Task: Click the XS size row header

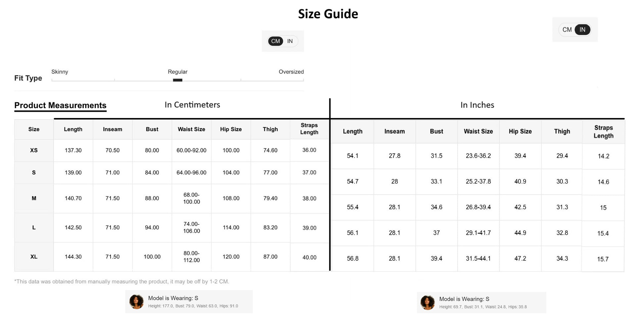Action: (34, 150)
